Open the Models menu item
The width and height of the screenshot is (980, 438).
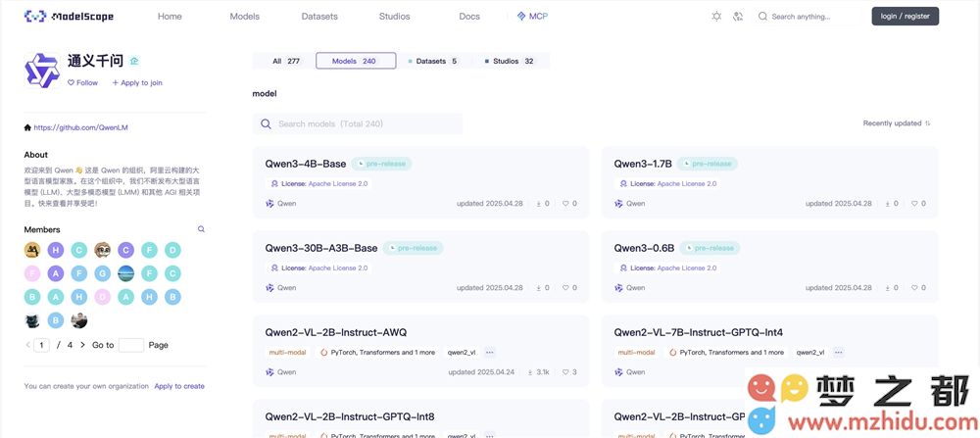244,17
